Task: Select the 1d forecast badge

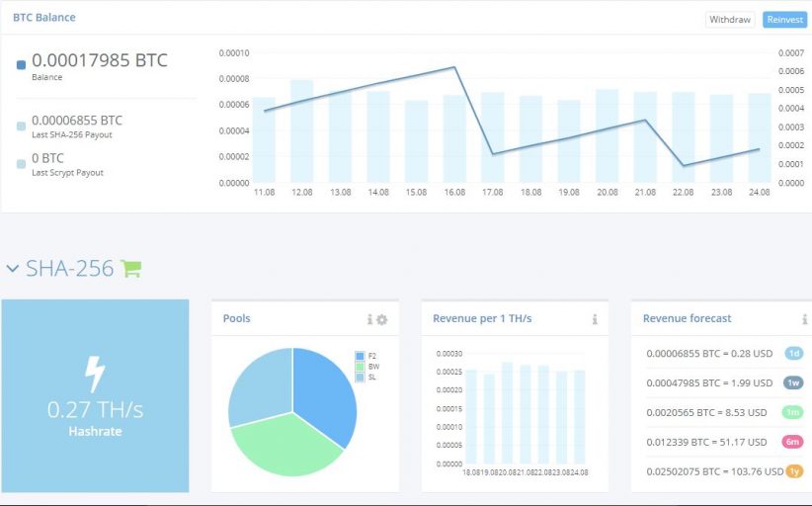Action: pos(793,353)
